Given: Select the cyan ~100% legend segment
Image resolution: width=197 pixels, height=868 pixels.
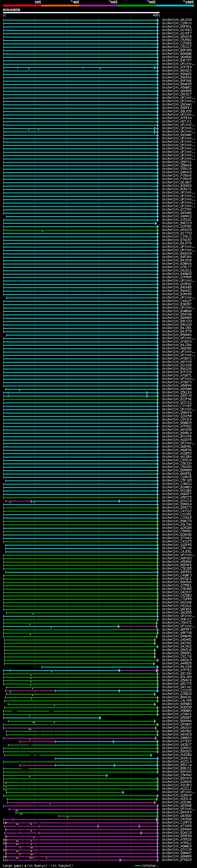Looking at the screenshot, I should click(175, 6).
